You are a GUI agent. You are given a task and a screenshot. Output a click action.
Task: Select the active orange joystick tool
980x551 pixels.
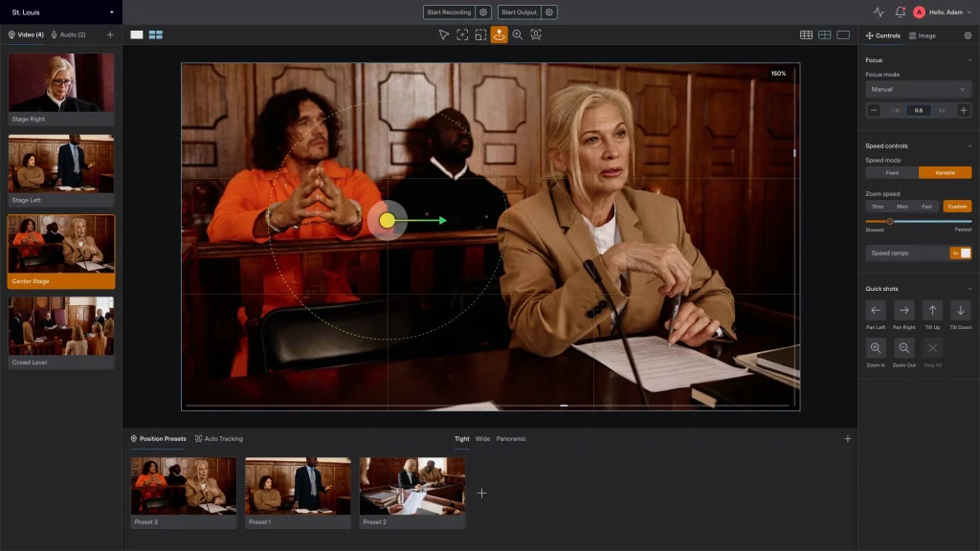pos(499,35)
